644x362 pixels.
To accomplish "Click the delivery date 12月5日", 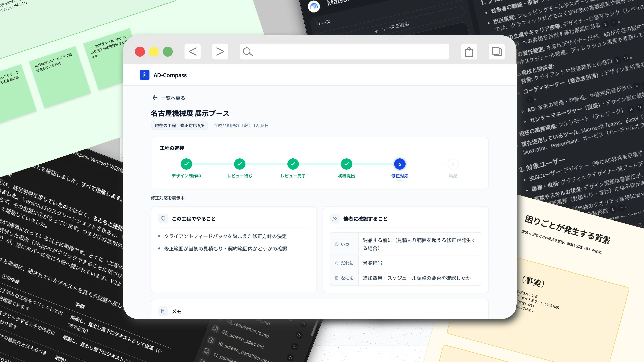I will tap(261, 125).
